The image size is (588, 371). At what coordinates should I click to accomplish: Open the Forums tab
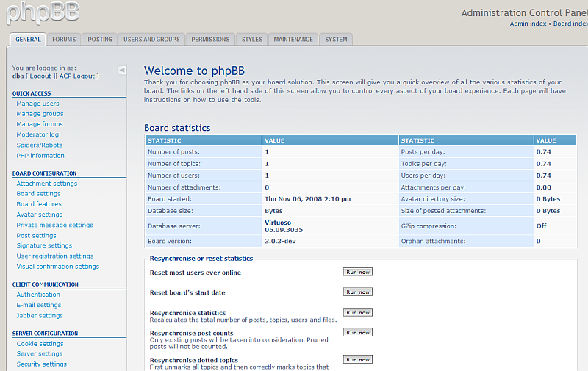(x=64, y=40)
